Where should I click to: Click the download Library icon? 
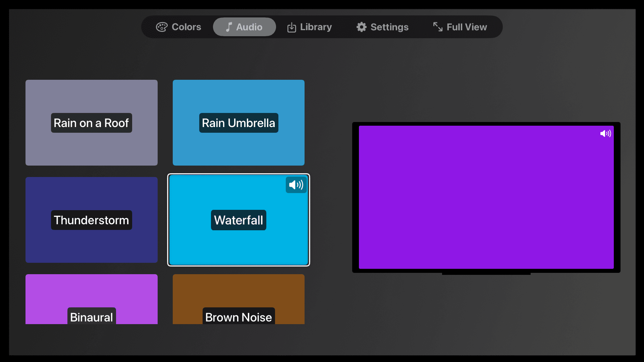[x=291, y=27]
